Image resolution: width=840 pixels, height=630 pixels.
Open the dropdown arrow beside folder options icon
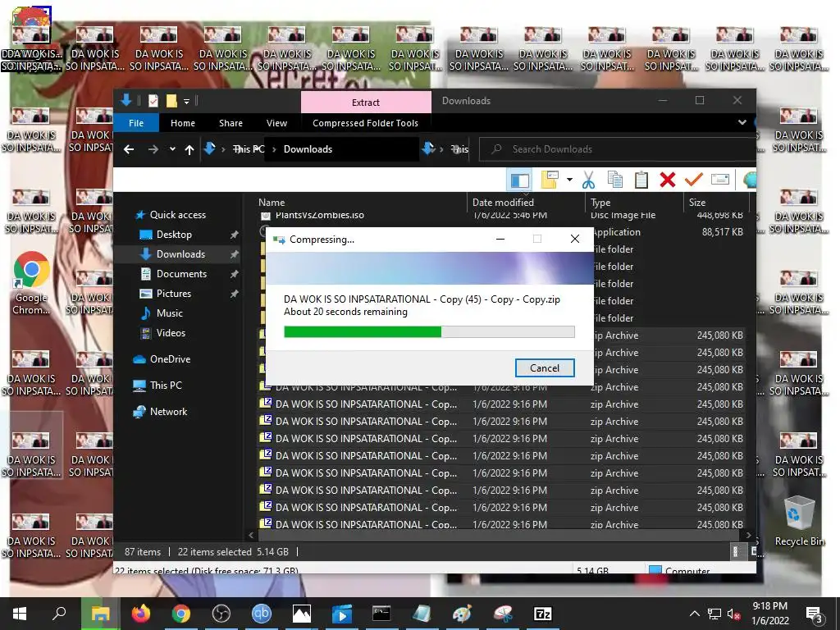click(569, 180)
